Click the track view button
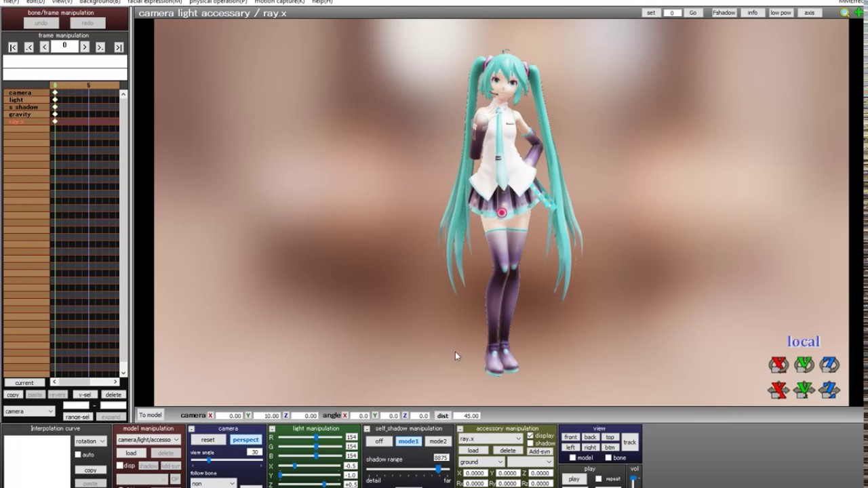Image resolution: width=868 pixels, height=488 pixels. pyautogui.click(x=630, y=442)
